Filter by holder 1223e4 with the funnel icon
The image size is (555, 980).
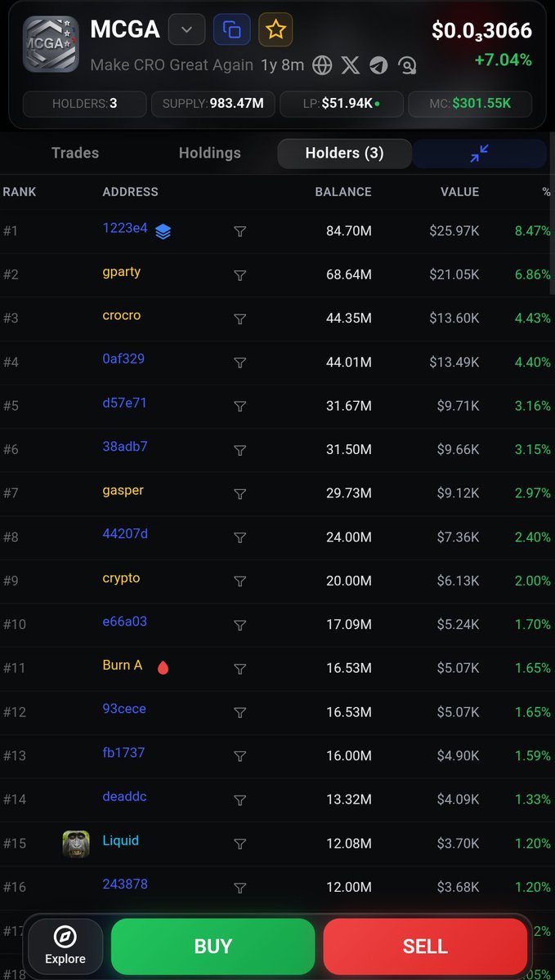[239, 232]
